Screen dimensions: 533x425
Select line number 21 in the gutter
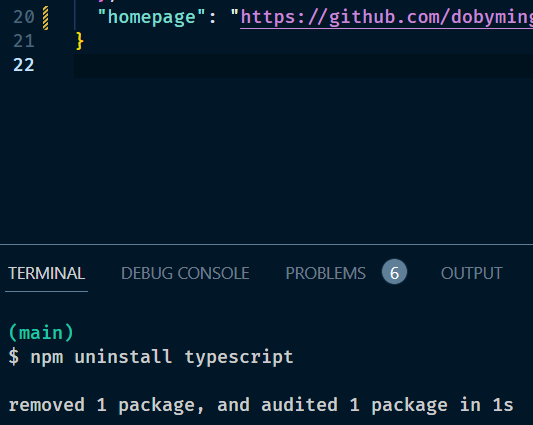[x=24, y=41]
